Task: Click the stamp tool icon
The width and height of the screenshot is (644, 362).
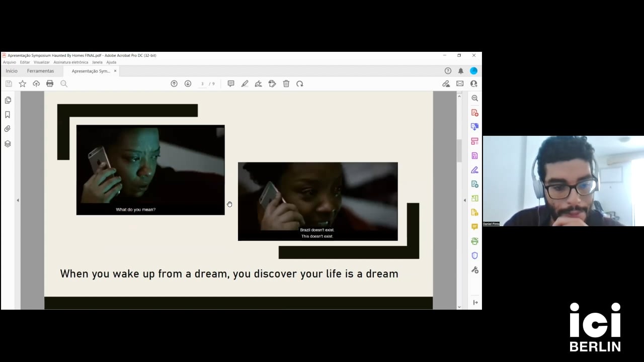Action: 272,83
